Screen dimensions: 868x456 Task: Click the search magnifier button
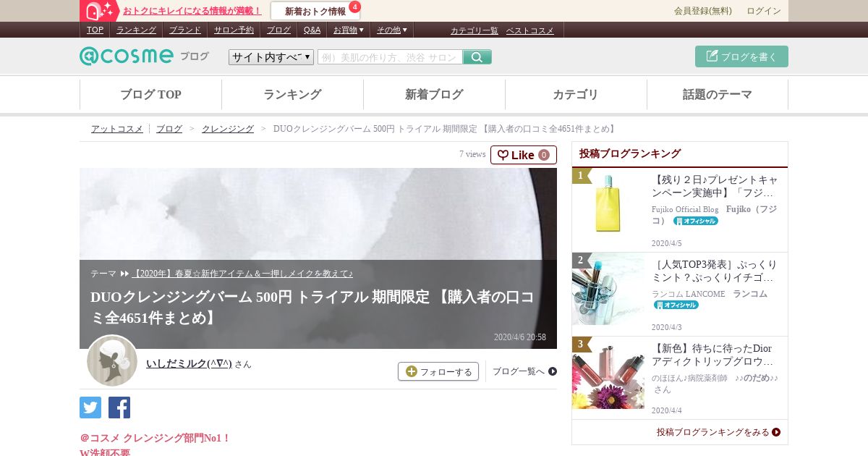click(477, 57)
